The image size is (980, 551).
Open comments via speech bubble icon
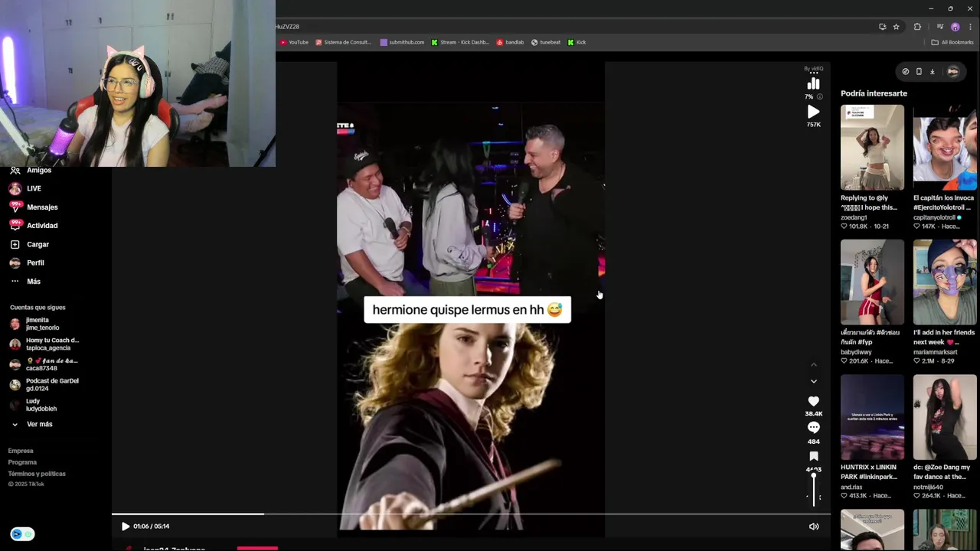coord(813,427)
